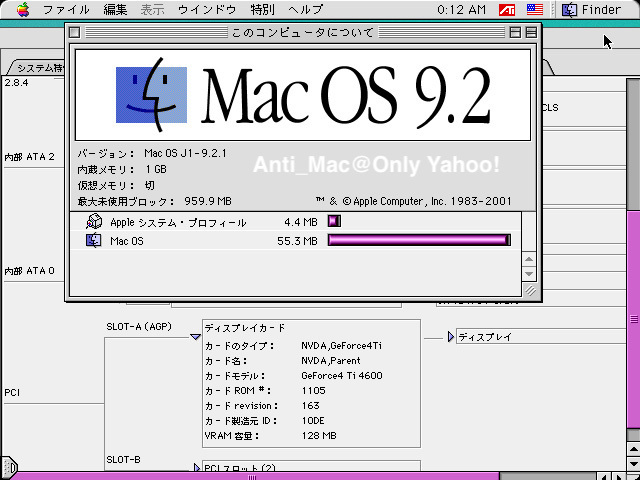Image resolution: width=640 pixels, height=480 pixels.
Task: Click the PCI bus label
Action: click(12, 393)
